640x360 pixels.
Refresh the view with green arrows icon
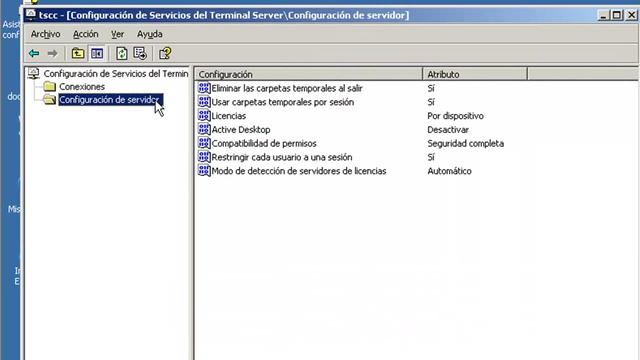(121, 53)
